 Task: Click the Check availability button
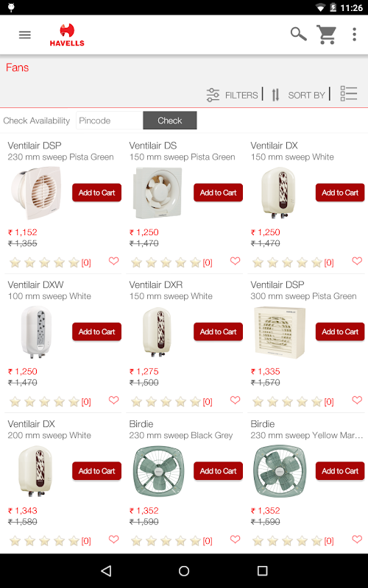point(170,121)
